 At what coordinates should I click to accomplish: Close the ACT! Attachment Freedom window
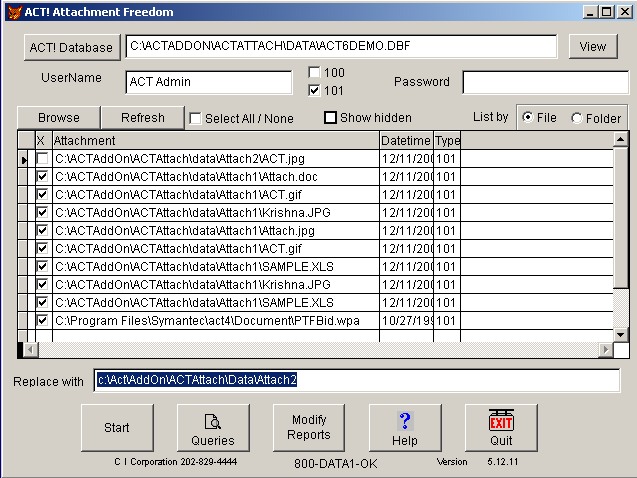coord(624,12)
